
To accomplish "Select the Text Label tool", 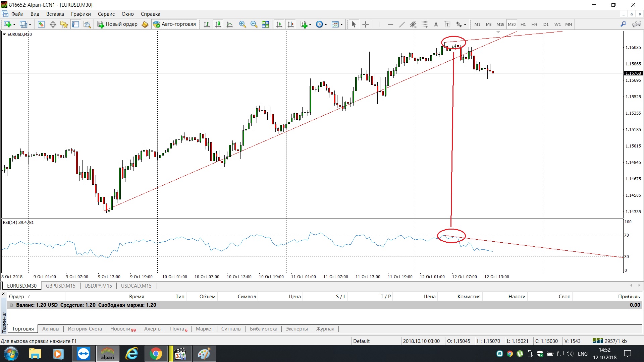I will (447, 24).
